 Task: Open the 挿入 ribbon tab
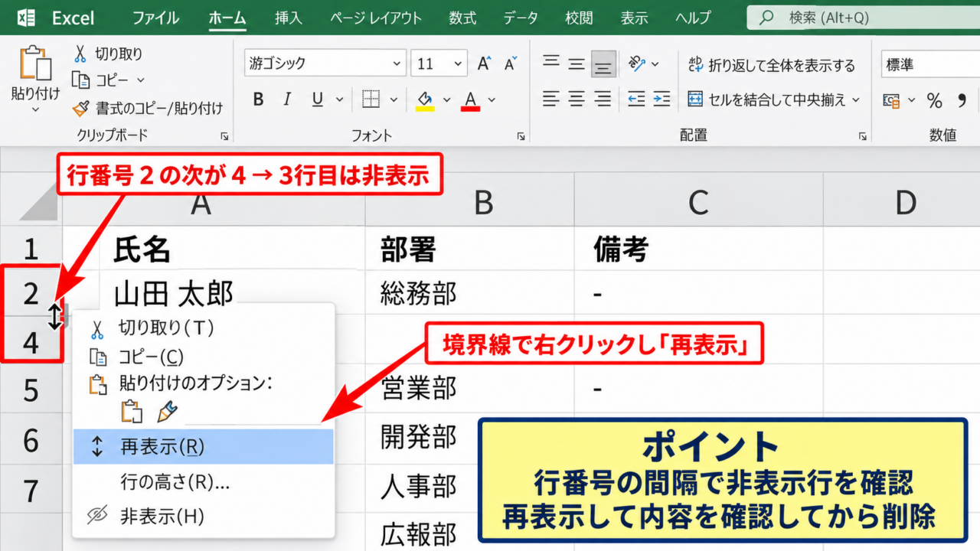pyautogui.click(x=289, y=18)
